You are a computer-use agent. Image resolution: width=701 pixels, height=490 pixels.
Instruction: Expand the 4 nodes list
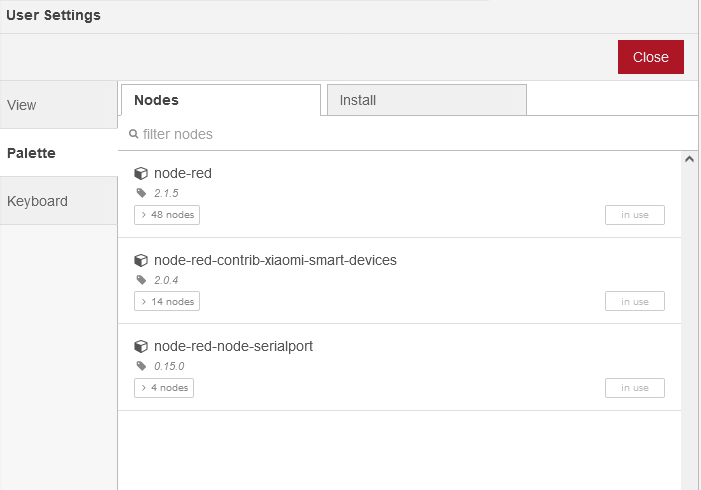[164, 388]
